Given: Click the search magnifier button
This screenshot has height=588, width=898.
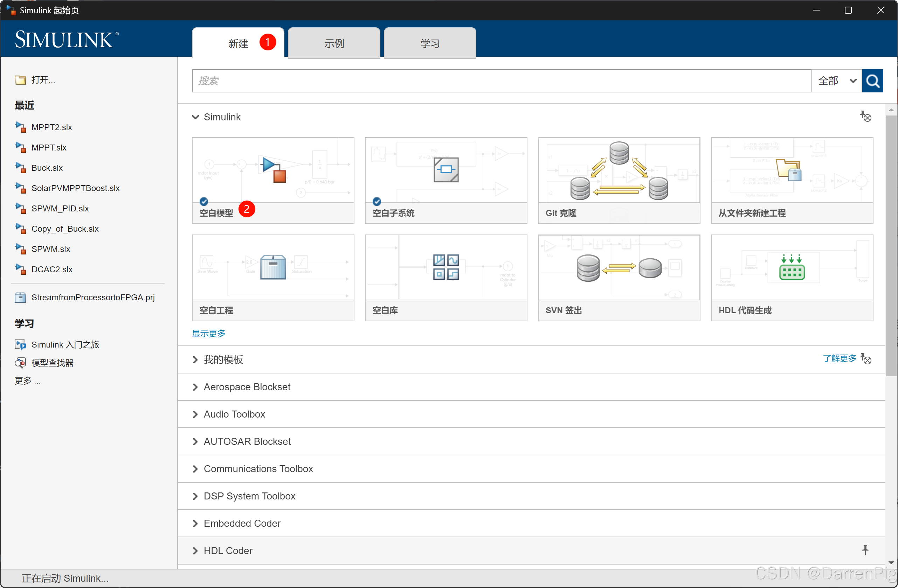Looking at the screenshot, I should [872, 81].
